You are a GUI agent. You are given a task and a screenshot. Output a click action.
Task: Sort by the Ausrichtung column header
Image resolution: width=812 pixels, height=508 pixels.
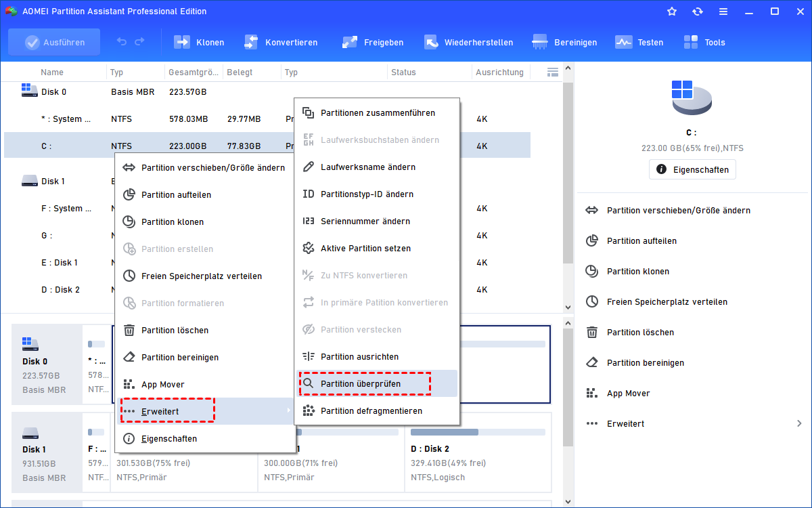point(499,72)
